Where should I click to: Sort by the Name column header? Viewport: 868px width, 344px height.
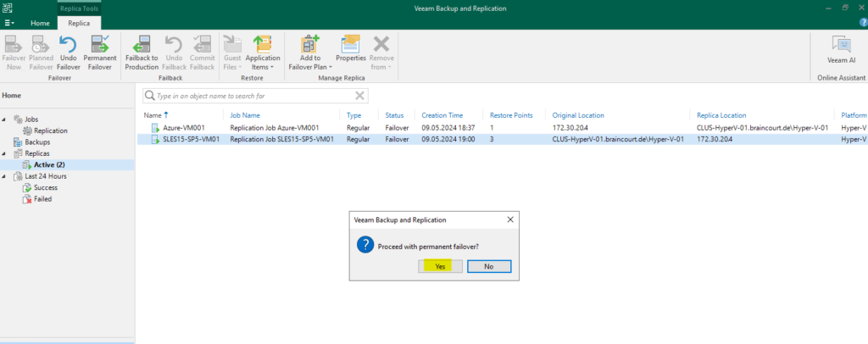[153, 115]
